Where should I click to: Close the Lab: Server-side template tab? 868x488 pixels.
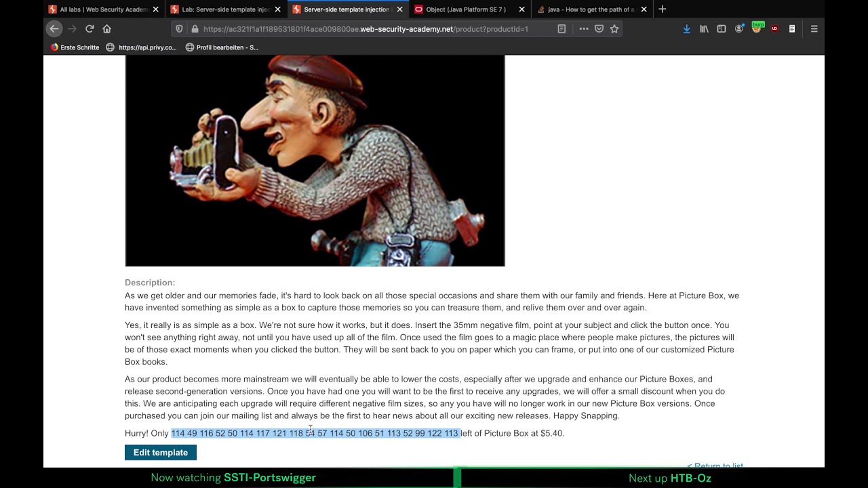(x=278, y=9)
